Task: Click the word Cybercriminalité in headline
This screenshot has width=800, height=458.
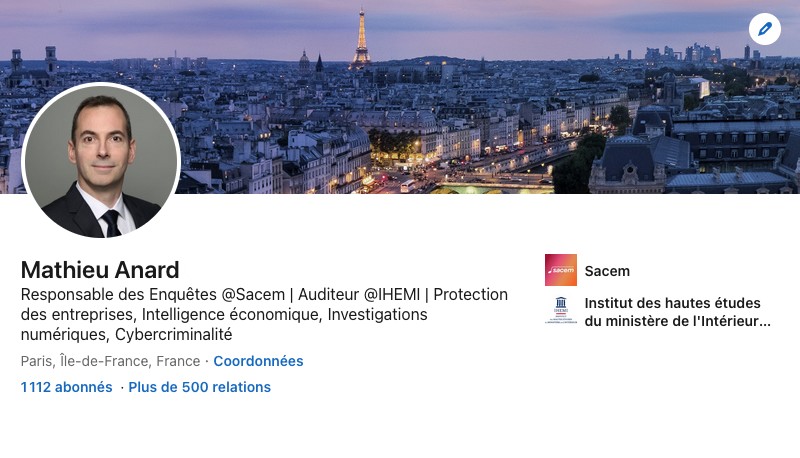Action: point(174,335)
